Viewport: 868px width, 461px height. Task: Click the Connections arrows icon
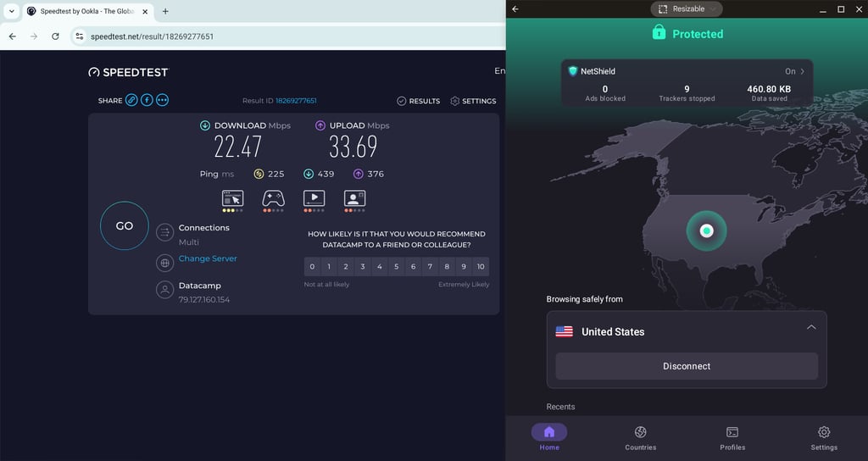165,232
